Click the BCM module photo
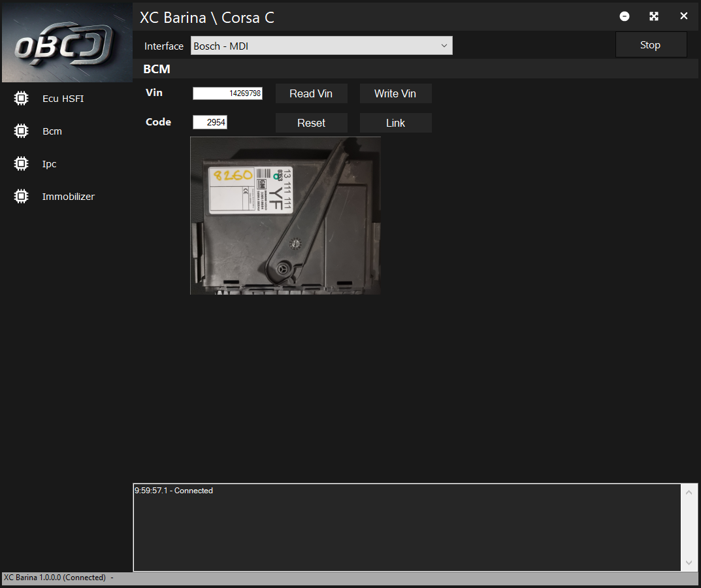 coord(285,216)
